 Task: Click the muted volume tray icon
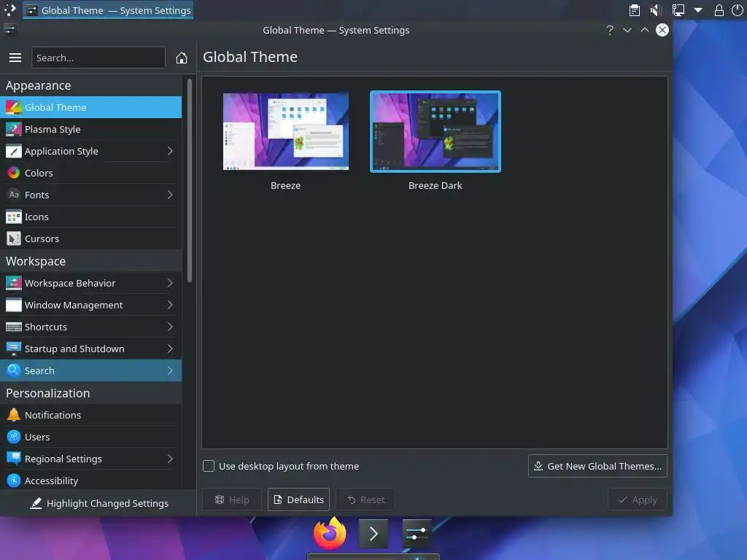tap(656, 10)
